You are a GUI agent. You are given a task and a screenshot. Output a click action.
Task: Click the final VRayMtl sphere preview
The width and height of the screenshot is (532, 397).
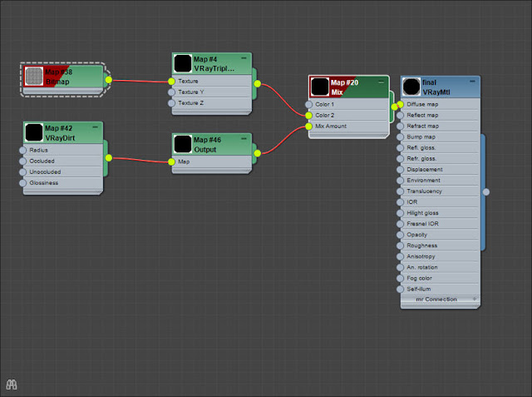(x=411, y=87)
